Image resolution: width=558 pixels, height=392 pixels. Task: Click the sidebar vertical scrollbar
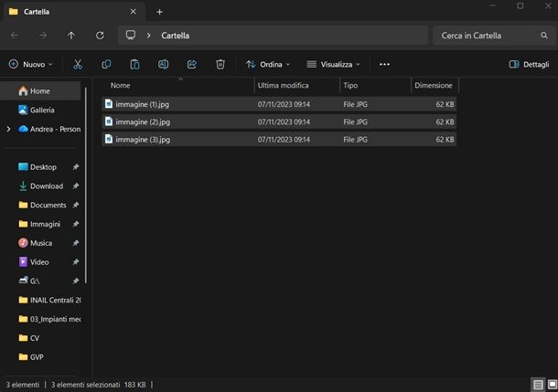86,185
